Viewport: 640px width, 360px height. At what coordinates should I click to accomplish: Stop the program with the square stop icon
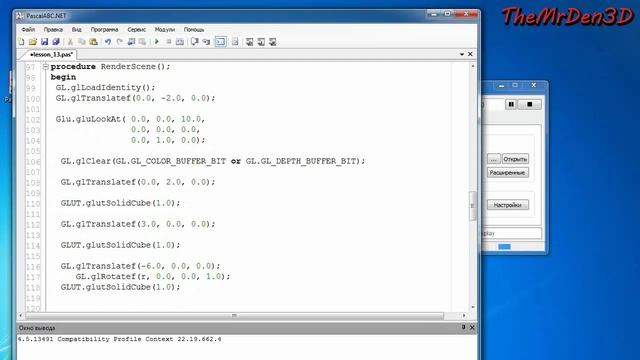[x=168, y=42]
